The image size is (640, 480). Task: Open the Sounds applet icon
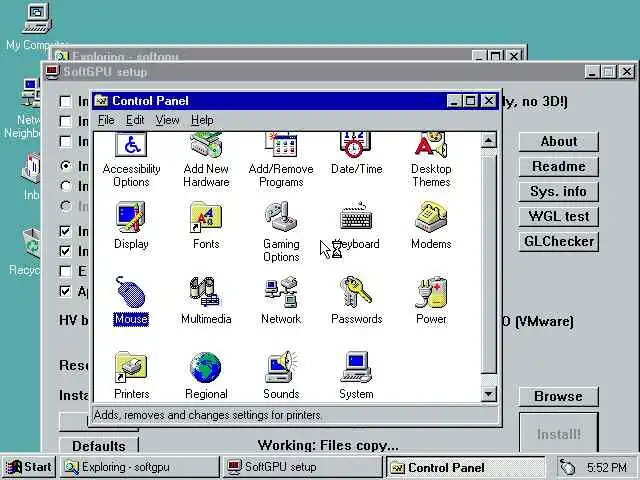(x=281, y=367)
